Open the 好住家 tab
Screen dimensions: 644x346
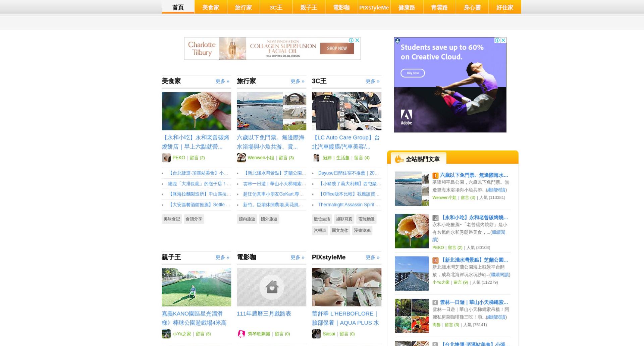tap(505, 7)
